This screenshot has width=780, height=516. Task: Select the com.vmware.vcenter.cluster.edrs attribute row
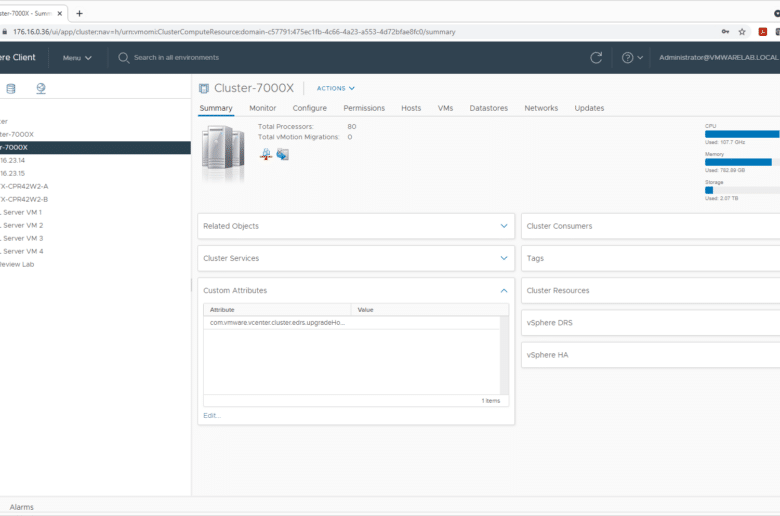pos(352,323)
